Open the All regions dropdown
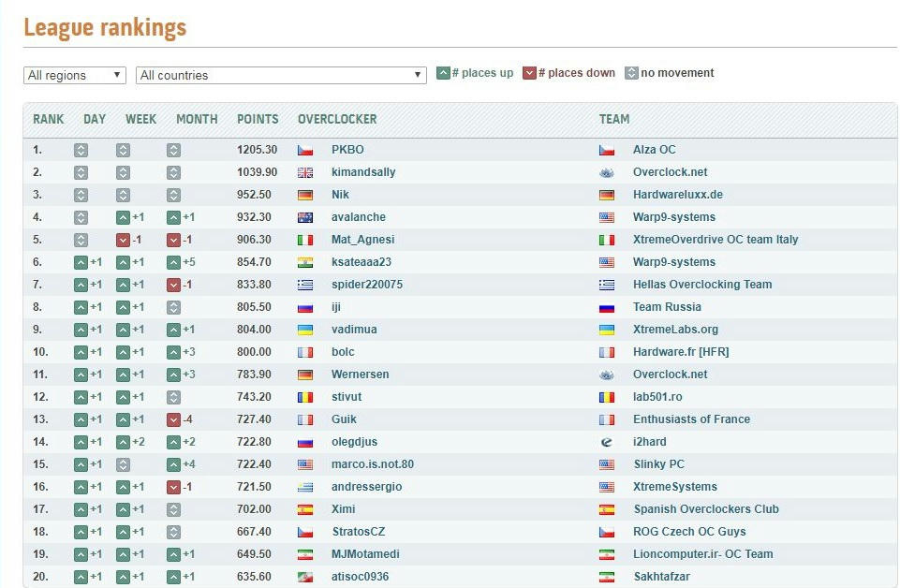900x588 pixels. [75, 75]
